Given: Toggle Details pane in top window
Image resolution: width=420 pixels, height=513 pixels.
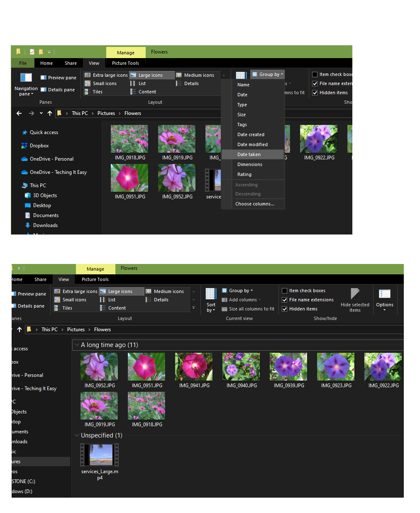Looking at the screenshot, I should pos(57,90).
